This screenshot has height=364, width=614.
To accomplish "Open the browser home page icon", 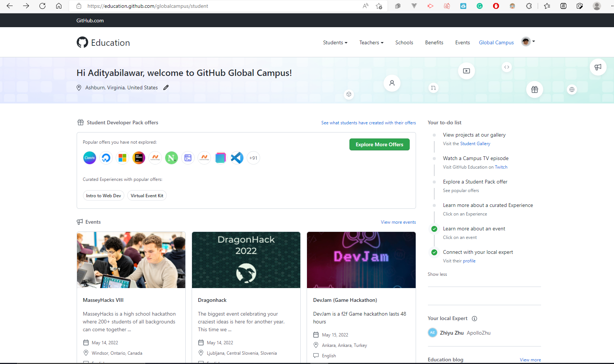I will (x=59, y=6).
